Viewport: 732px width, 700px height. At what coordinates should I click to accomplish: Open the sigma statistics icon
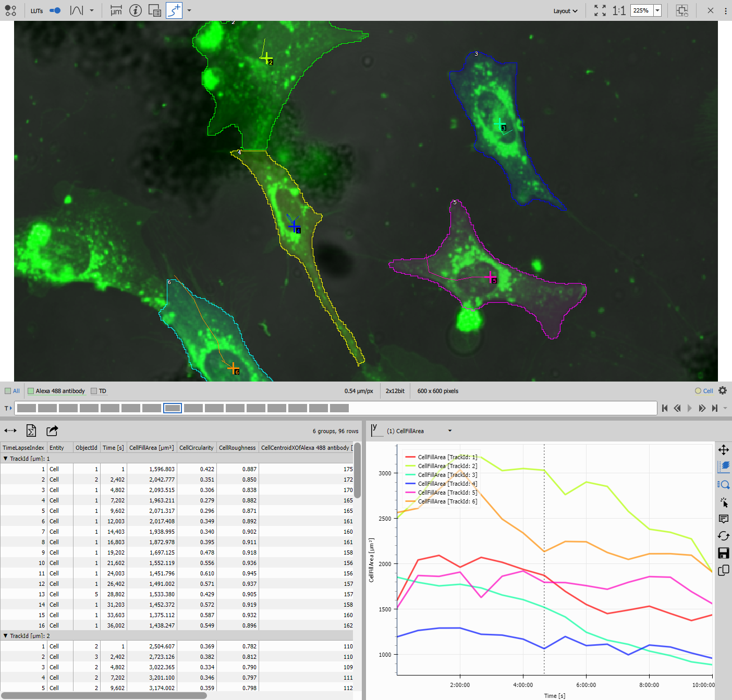point(31,431)
